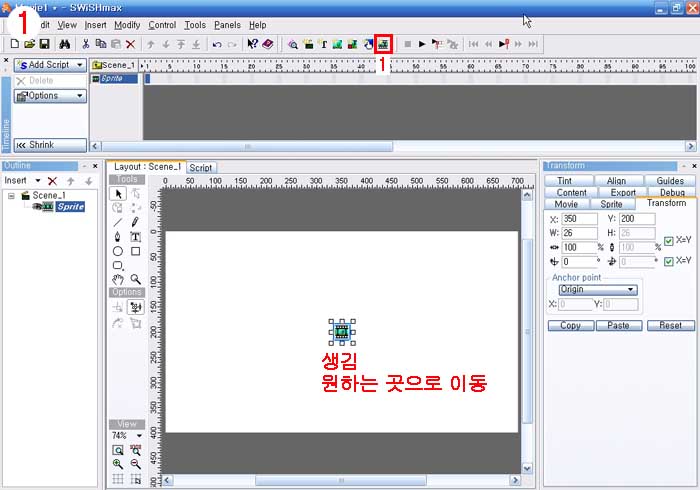Screen dimensions: 700x490
Task: Select the arrow Selection tool
Action: pyautogui.click(x=118, y=194)
